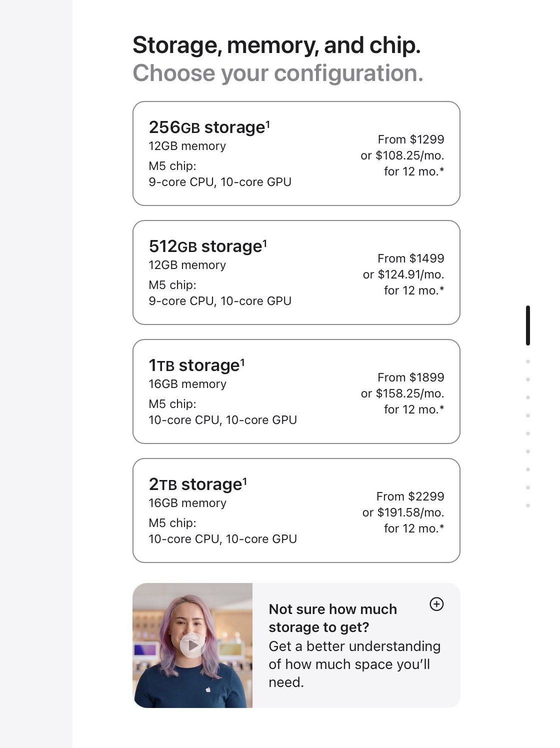Image resolution: width=560 pixels, height=748 pixels.
Task: Open asterisk footnote on $191.58/mo. financing
Action: (x=442, y=528)
